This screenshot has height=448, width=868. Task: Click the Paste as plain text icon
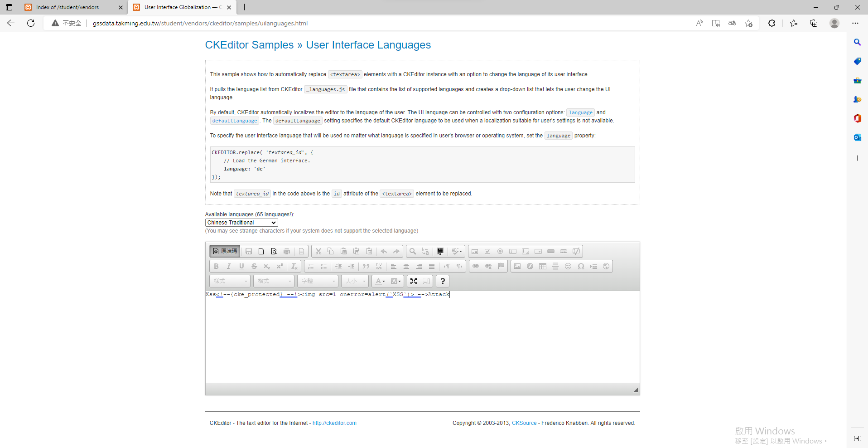pos(357,251)
